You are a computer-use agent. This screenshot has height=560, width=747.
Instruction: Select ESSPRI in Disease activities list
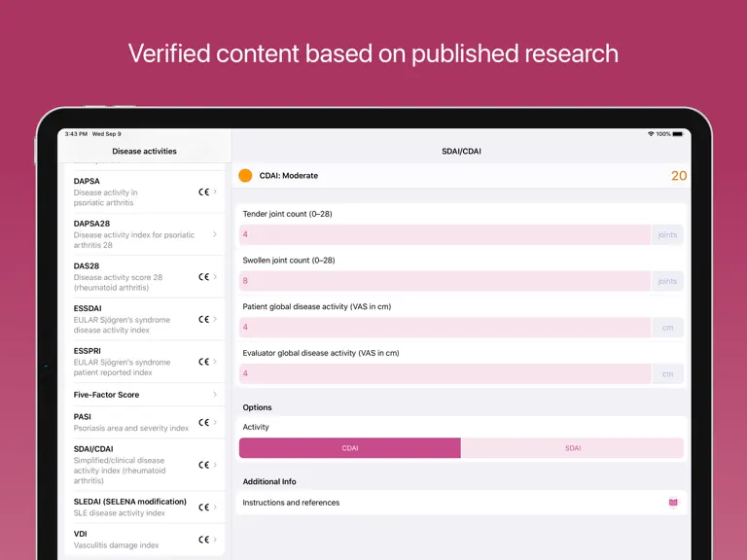coord(145,362)
